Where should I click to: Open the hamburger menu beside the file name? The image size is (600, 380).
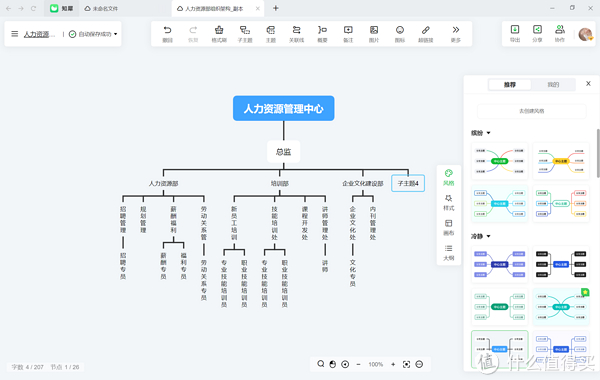tap(15, 34)
